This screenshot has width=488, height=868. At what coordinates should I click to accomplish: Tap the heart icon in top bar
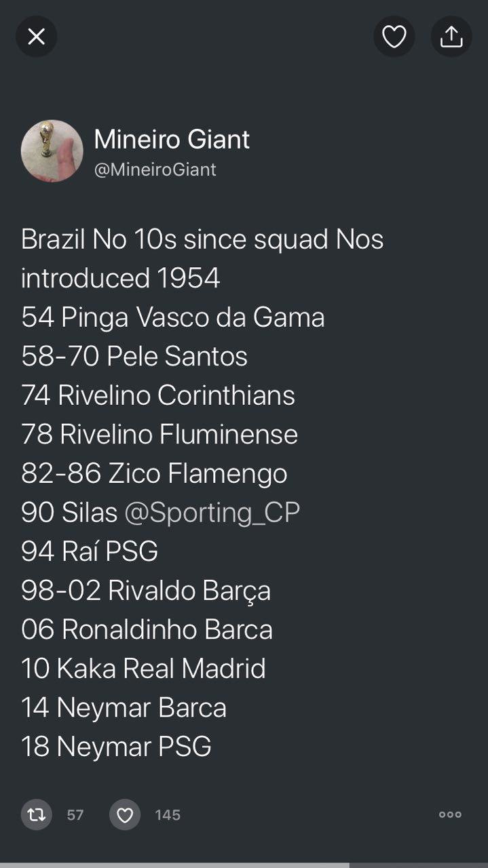point(394,37)
